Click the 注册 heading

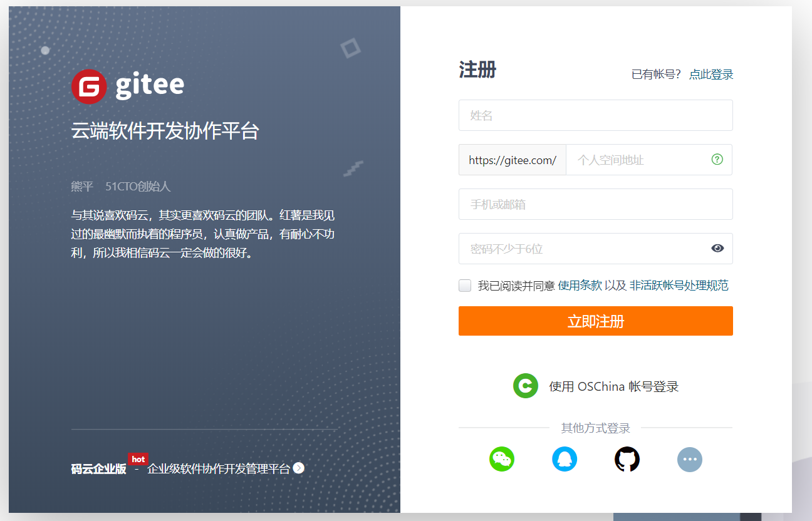[x=477, y=70]
